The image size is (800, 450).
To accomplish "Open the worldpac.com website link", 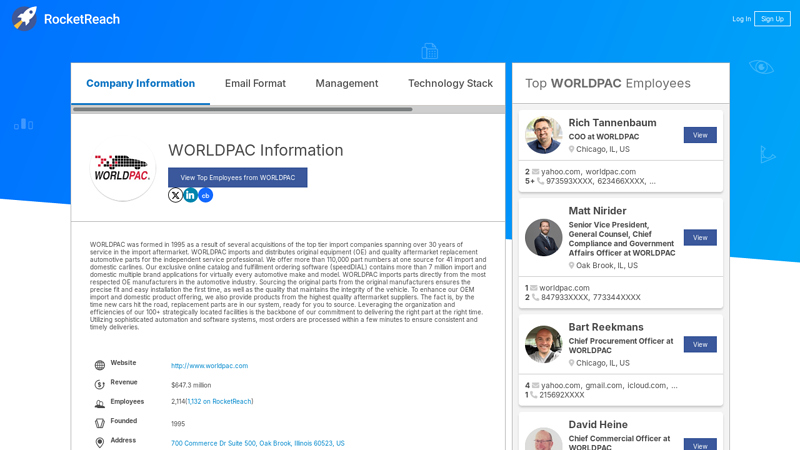I will [x=209, y=366].
